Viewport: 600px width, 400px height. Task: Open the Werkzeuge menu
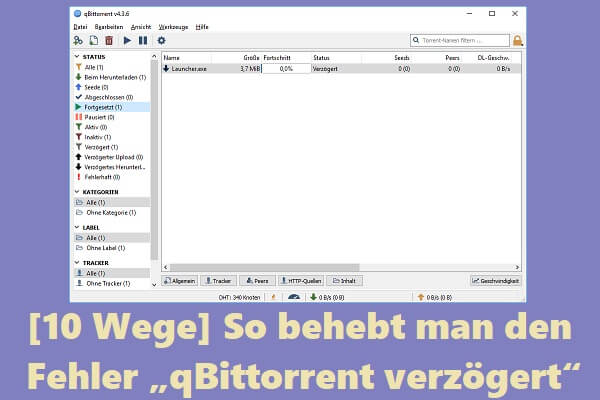pyautogui.click(x=173, y=27)
